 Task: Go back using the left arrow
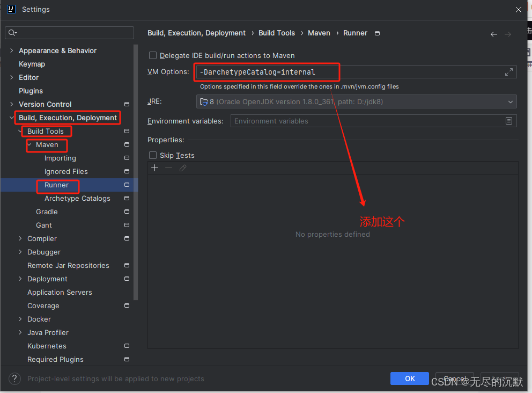pyautogui.click(x=494, y=34)
